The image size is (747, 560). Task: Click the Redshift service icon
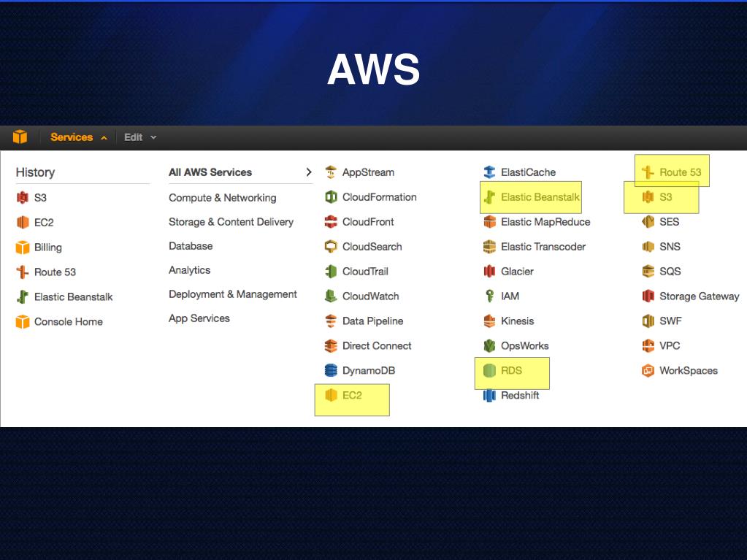click(x=489, y=395)
